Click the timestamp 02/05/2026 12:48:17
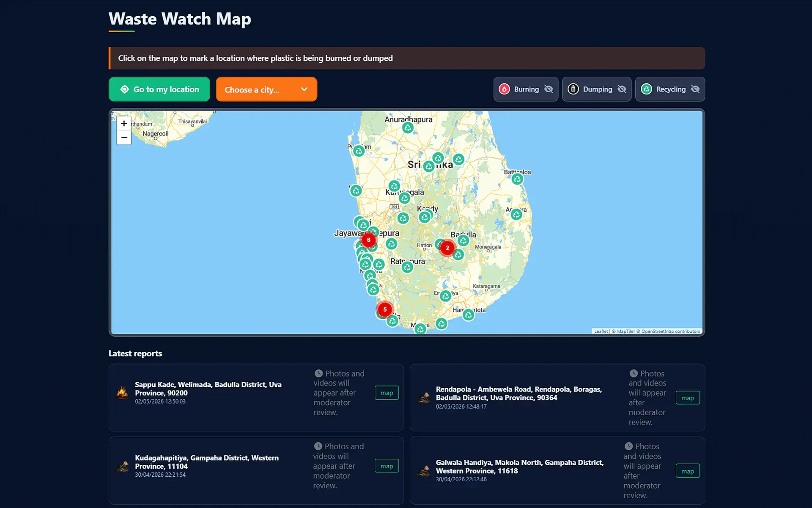 pos(461,406)
